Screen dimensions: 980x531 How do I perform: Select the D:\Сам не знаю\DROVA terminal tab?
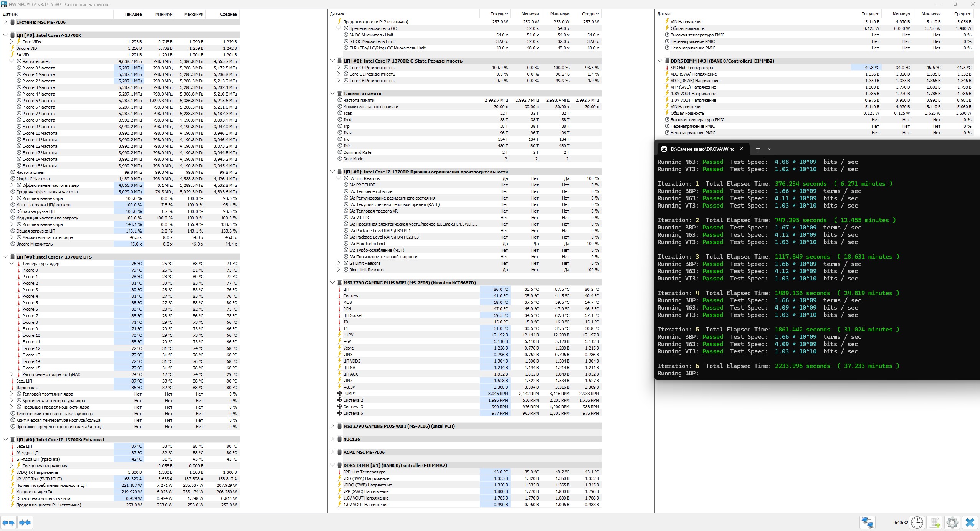tap(702, 149)
